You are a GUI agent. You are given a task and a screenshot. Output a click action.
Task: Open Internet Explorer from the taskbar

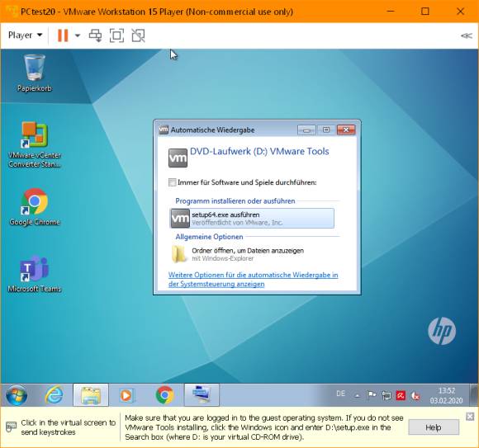point(54,395)
